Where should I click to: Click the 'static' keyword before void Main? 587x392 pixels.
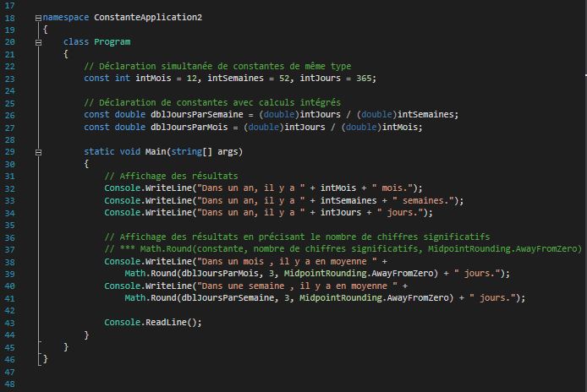click(99, 151)
